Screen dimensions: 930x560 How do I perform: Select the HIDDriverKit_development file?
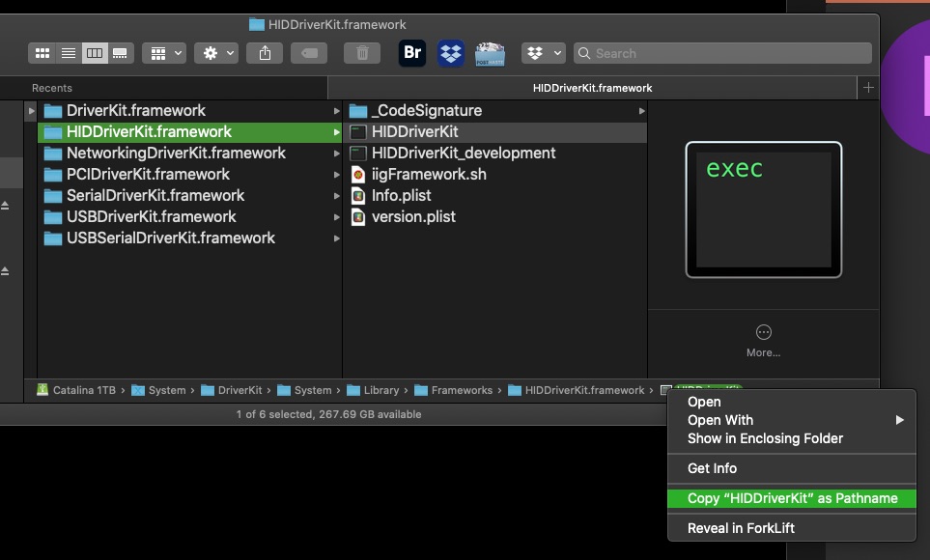495,154
